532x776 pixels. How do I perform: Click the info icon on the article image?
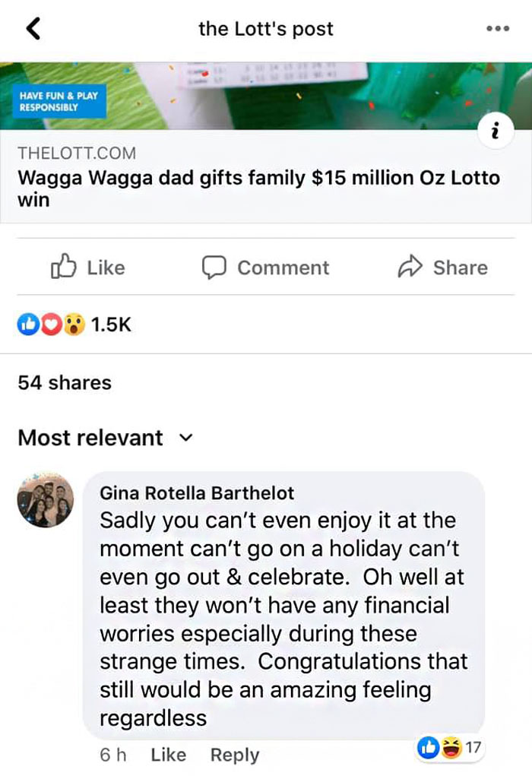496,131
